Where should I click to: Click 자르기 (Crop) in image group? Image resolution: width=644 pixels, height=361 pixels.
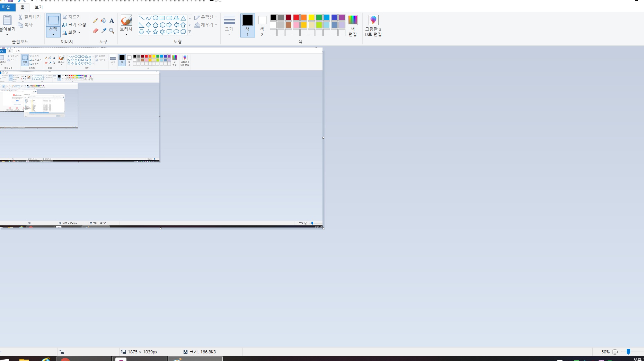71,17
